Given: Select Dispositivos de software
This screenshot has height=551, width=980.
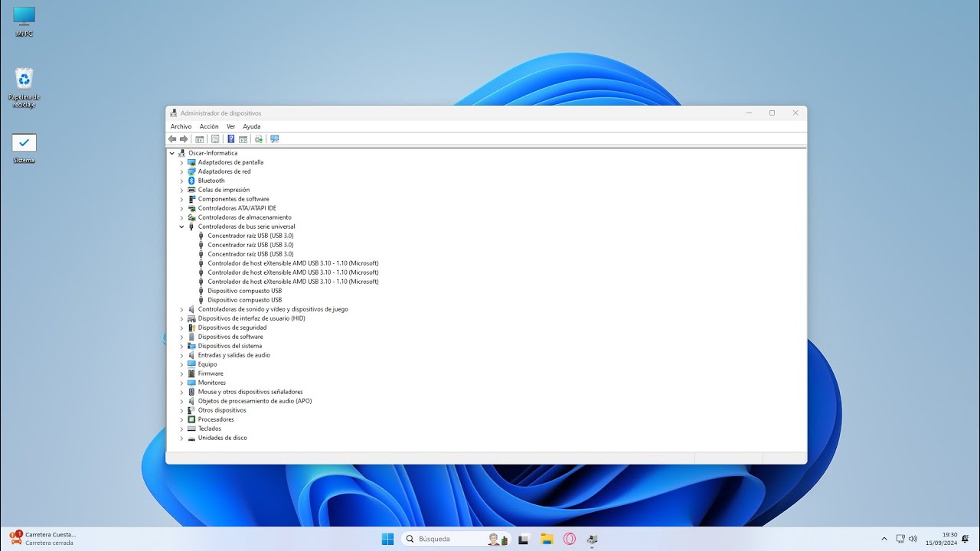Looking at the screenshot, I should pyautogui.click(x=230, y=337).
